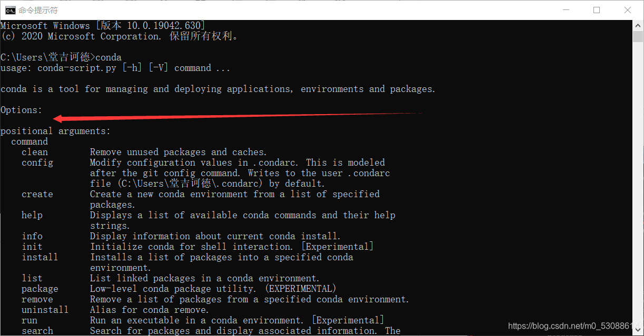This screenshot has width=644, height=336.
Task: Minimize the Command Prompt window
Action: click(566, 9)
